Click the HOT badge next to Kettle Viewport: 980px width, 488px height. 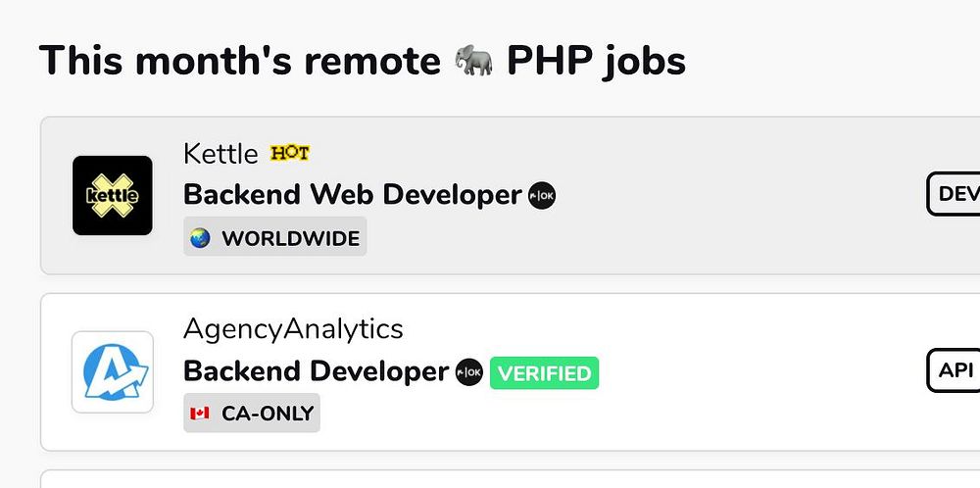tap(289, 153)
